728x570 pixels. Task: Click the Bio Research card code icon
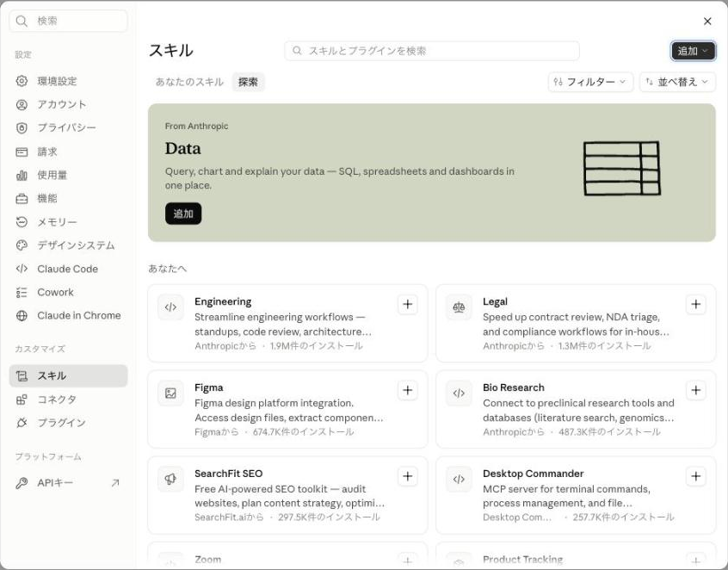click(x=459, y=393)
